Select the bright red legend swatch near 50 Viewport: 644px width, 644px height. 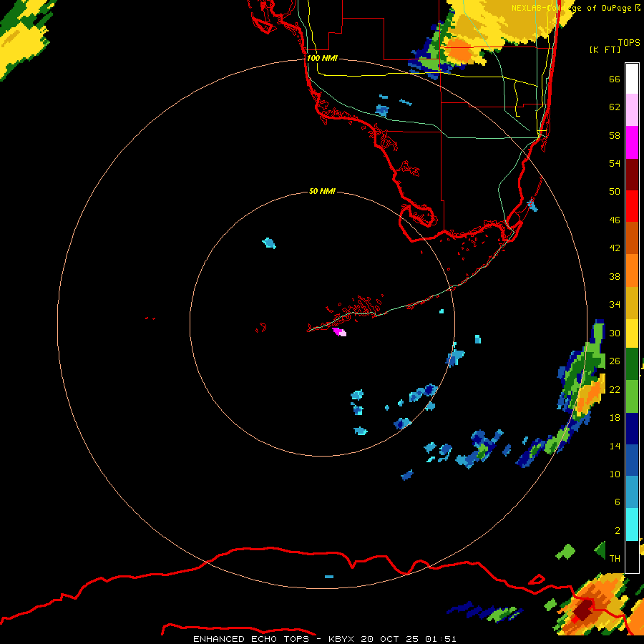click(632, 206)
